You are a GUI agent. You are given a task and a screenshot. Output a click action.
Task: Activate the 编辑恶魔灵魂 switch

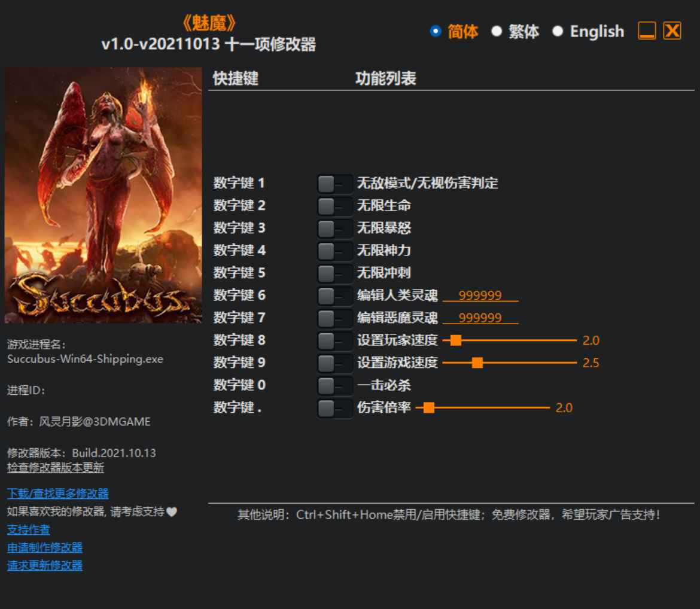(x=335, y=318)
